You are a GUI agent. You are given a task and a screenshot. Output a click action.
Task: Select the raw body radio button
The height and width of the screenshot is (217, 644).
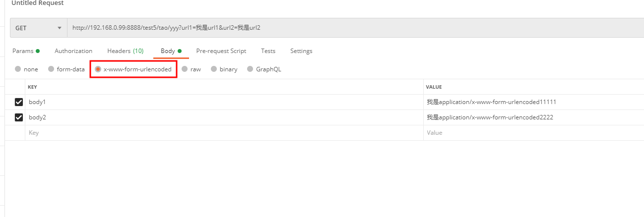point(185,69)
